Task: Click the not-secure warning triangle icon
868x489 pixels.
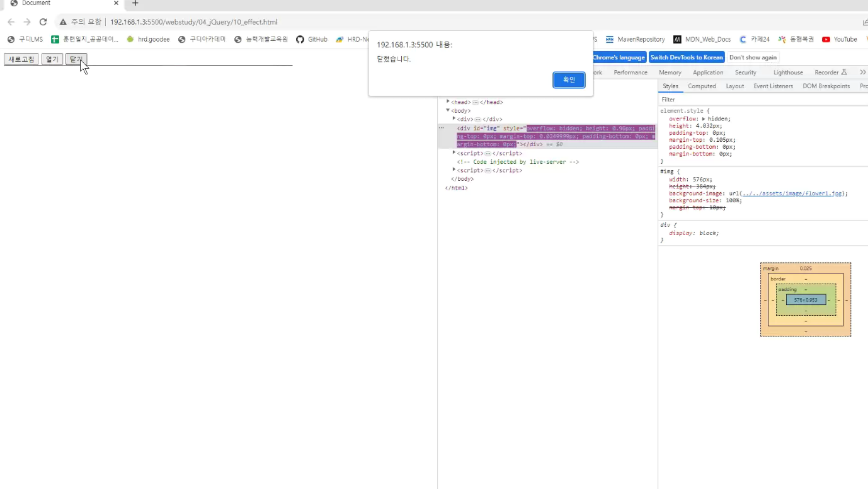Action: point(63,22)
